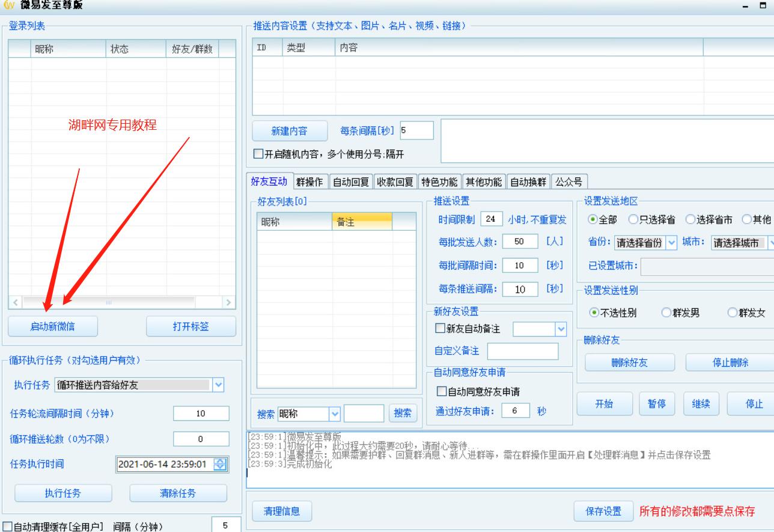
Task: Click the 暂停 button
Action: [x=657, y=404]
